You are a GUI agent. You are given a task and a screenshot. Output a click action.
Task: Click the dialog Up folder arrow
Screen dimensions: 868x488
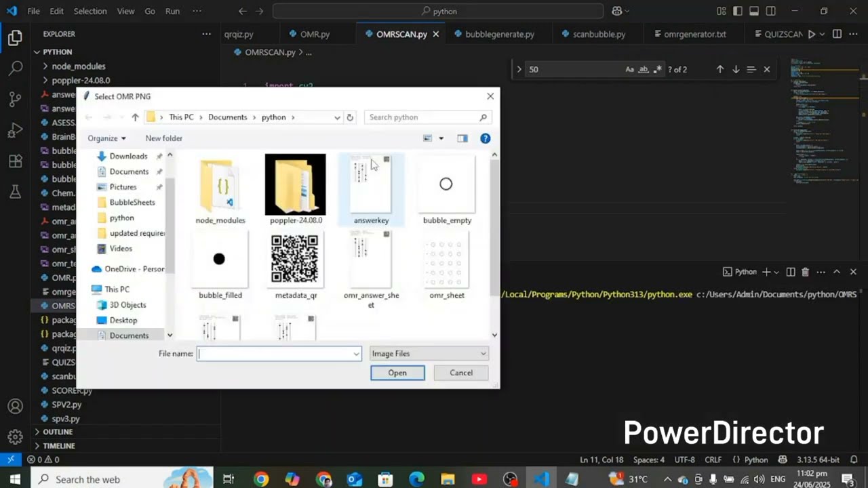135,117
